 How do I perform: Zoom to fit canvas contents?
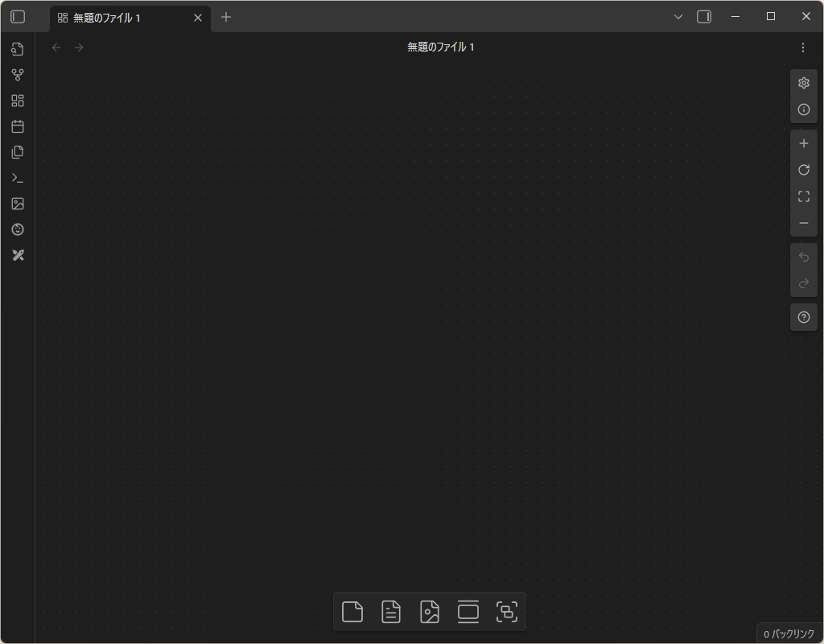804,196
